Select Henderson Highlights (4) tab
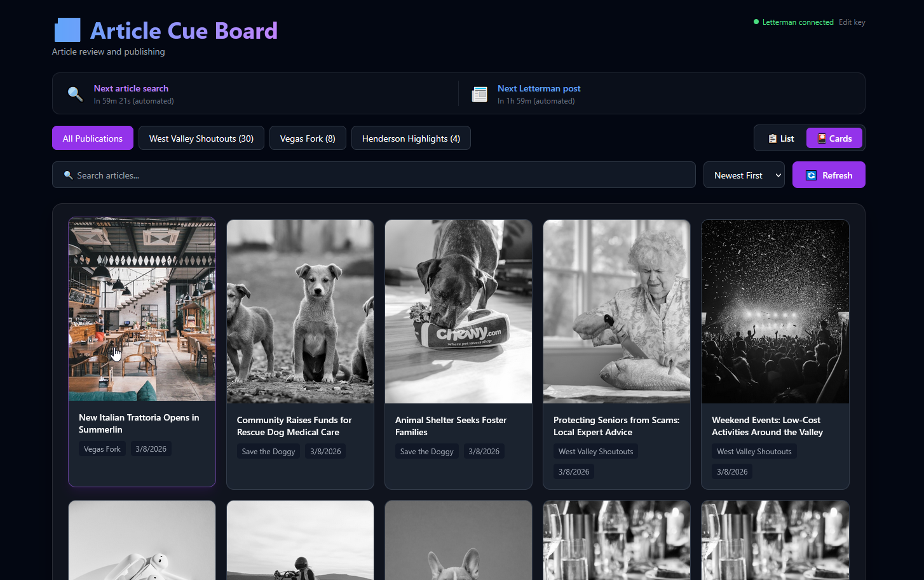Image resolution: width=924 pixels, height=580 pixels. click(x=411, y=138)
